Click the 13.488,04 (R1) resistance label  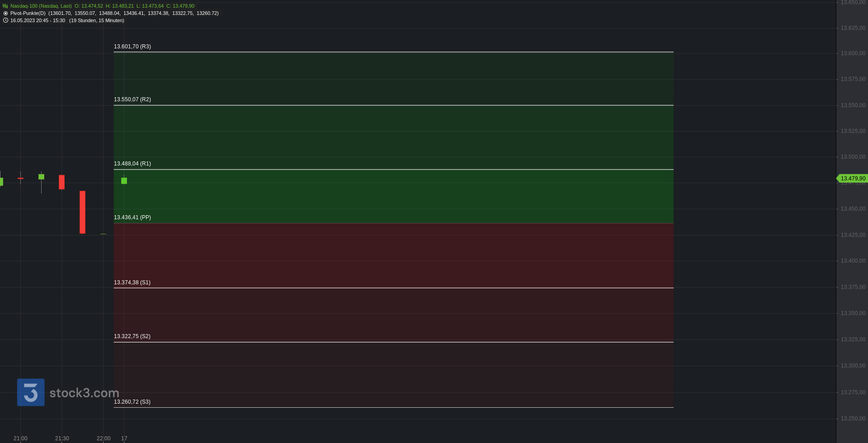pyautogui.click(x=132, y=164)
